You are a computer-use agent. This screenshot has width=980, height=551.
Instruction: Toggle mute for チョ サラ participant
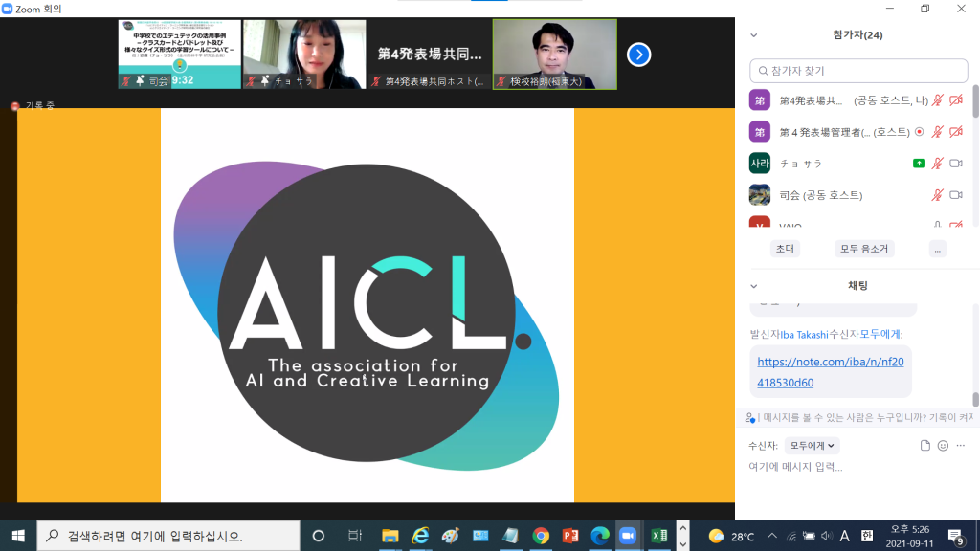[937, 163]
